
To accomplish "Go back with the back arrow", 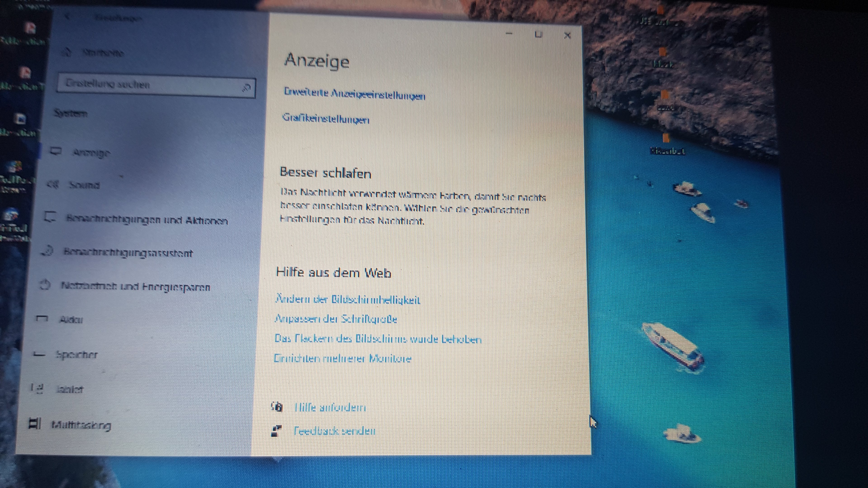I will click(x=68, y=17).
